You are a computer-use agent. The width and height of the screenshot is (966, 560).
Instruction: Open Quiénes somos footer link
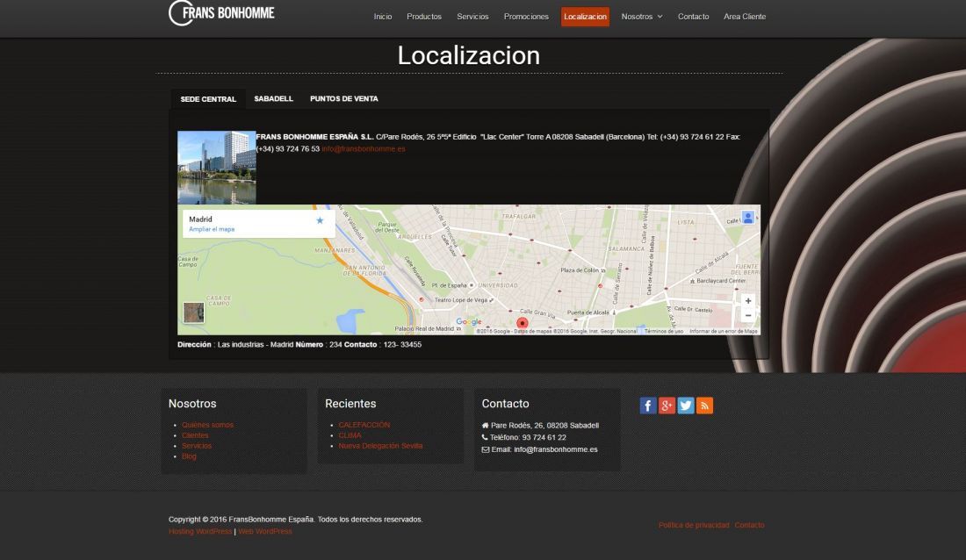pyautogui.click(x=207, y=425)
